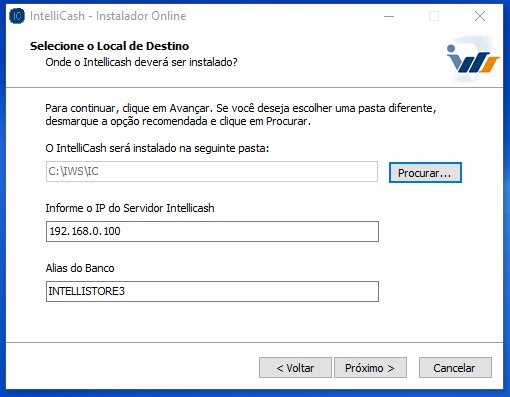This screenshot has height=397, width=510.
Task: Click the disabled maximize window icon
Action: click(434, 16)
